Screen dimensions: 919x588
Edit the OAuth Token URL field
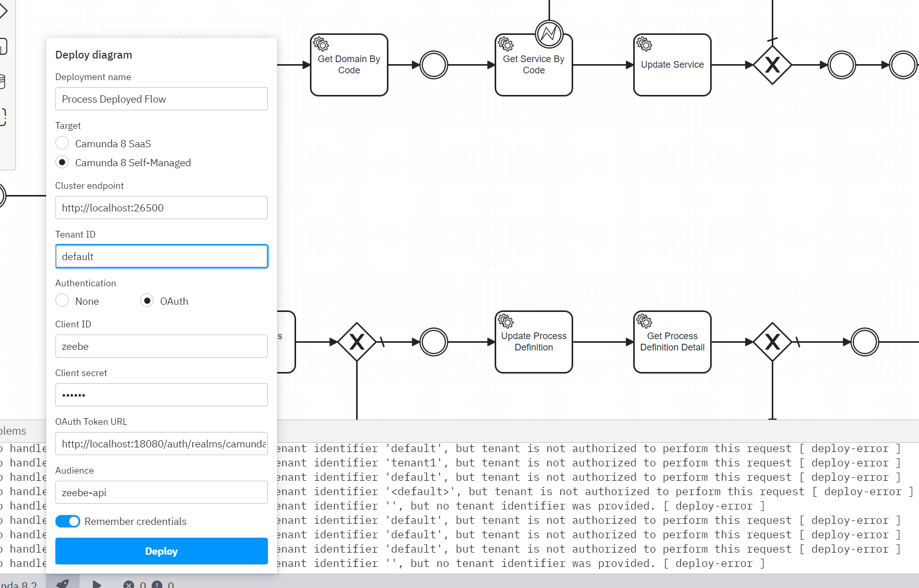pos(161,444)
